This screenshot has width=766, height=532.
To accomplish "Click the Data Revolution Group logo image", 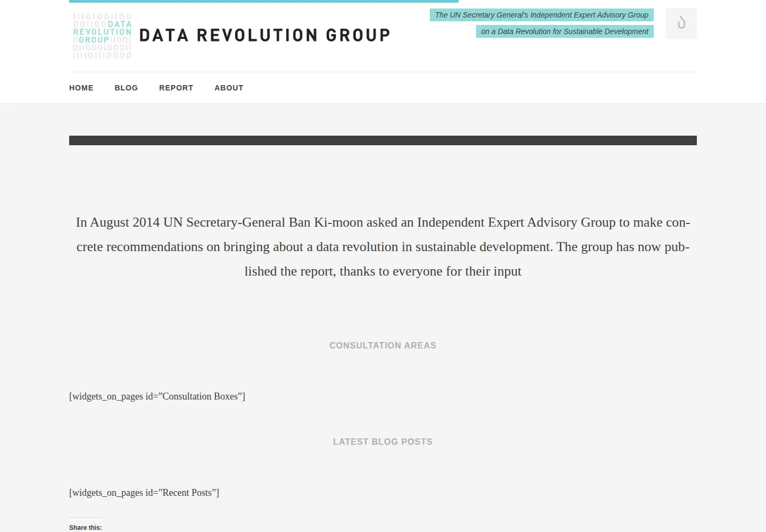I will [102, 36].
